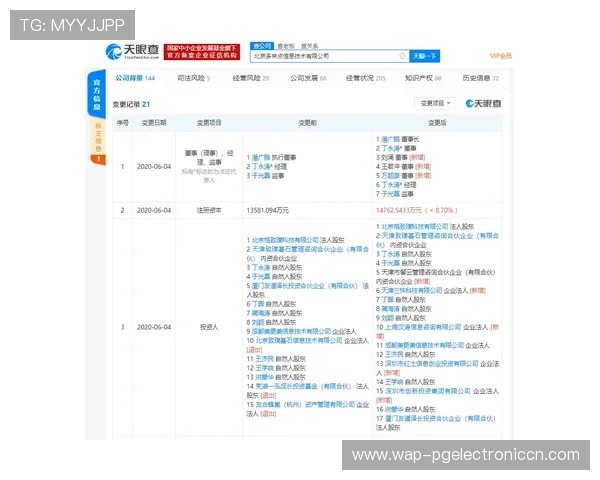Screen dimensions: 600x480
Task: Click the 变更前 column header
Action: 307,123
